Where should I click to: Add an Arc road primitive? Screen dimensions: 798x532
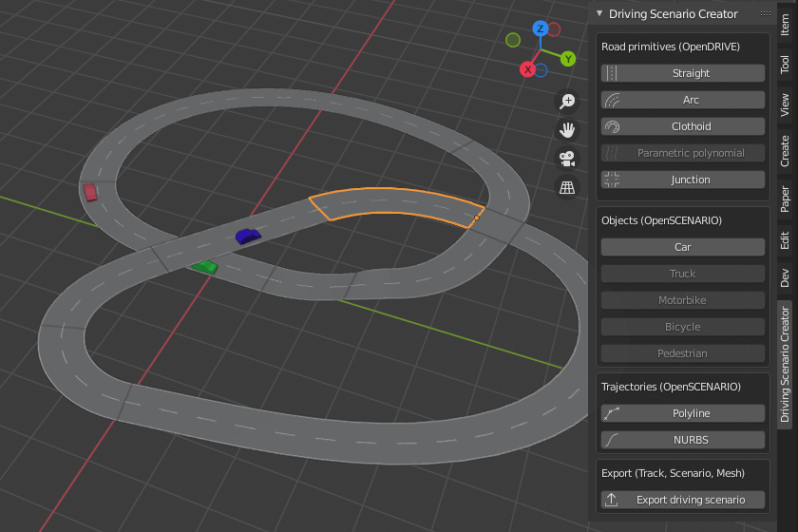coord(682,100)
